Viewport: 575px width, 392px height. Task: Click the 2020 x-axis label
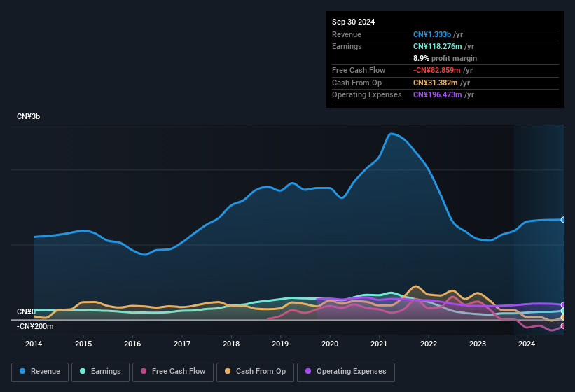(330, 344)
